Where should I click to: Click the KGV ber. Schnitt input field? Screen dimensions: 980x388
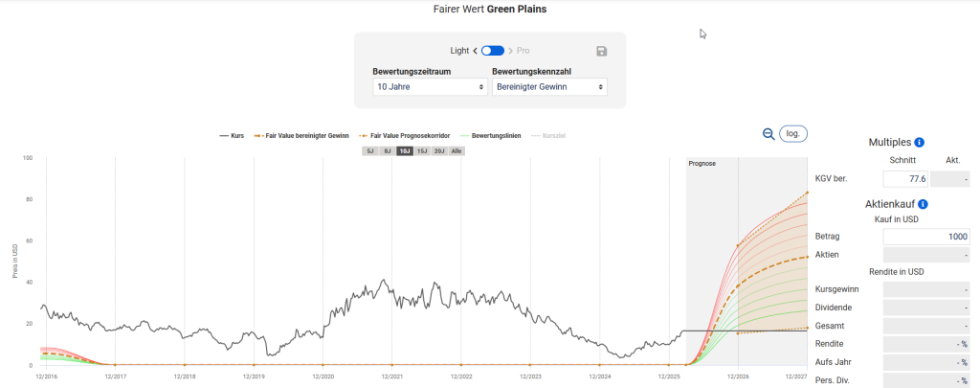(904, 178)
